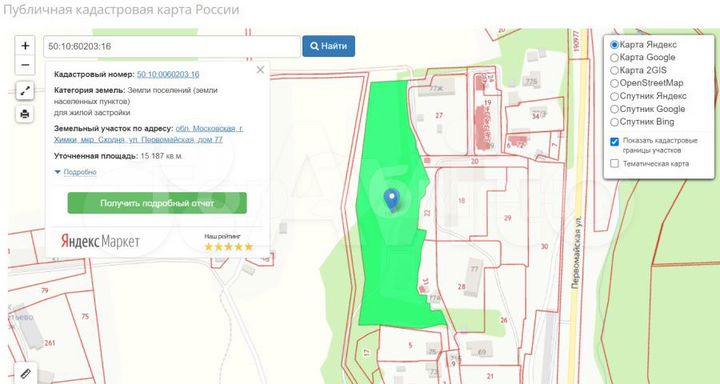The height and width of the screenshot is (384, 720).
Task: Activate the ruler measurement tool
Action: (x=25, y=373)
